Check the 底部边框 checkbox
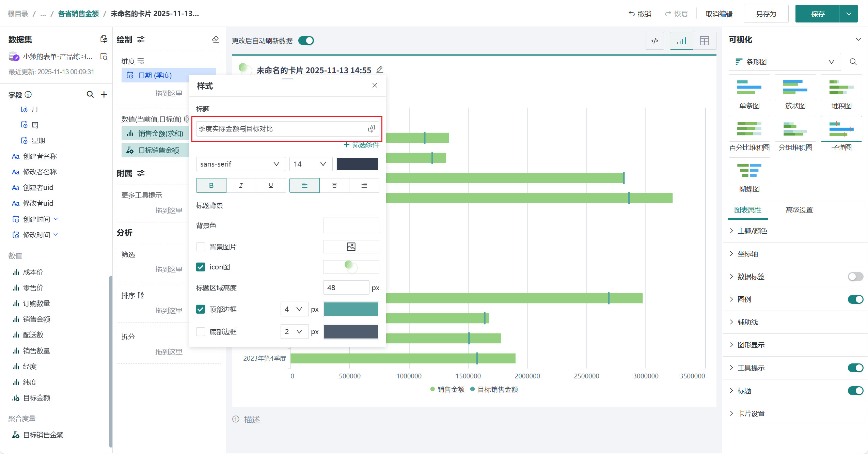Image resolution: width=868 pixels, height=454 pixels. 201,332
